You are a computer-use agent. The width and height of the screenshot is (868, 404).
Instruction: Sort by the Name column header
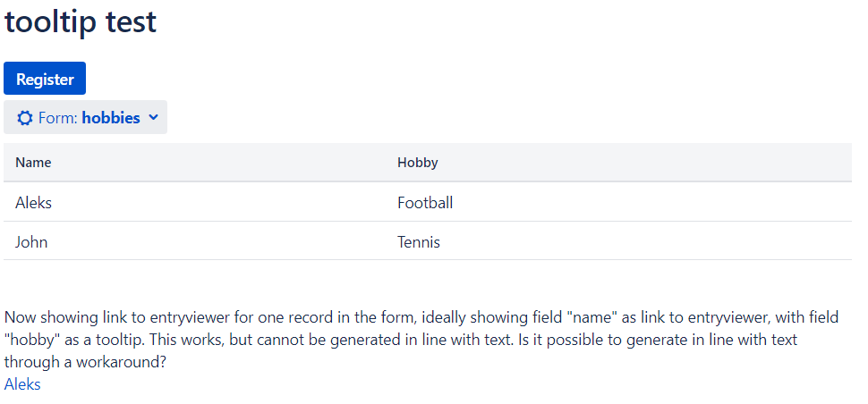click(x=33, y=163)
